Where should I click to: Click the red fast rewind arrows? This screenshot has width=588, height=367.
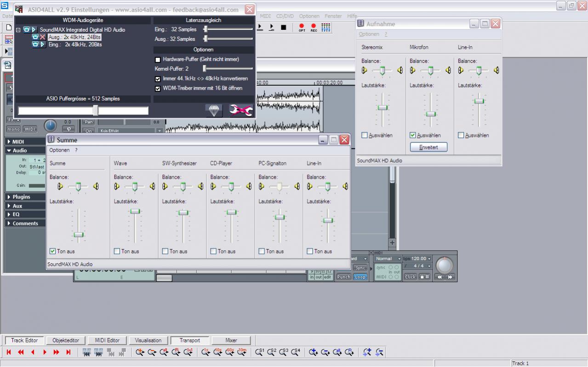[21, 352]
